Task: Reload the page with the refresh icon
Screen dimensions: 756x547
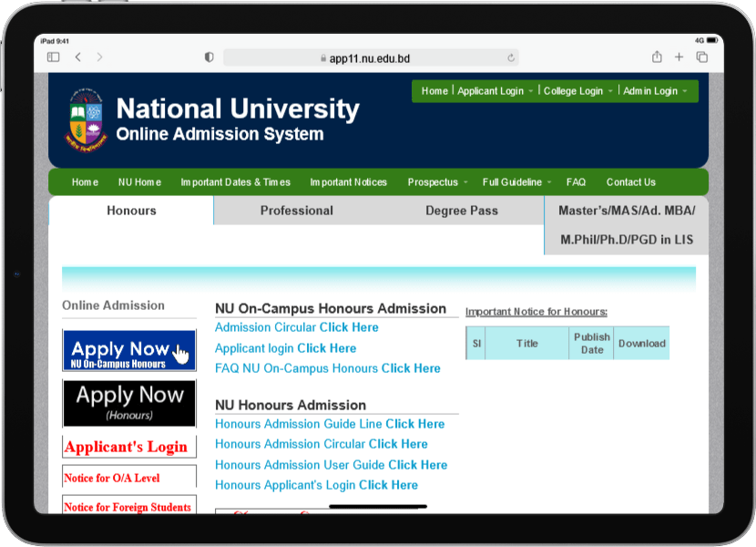Action: tap(511, 58)
